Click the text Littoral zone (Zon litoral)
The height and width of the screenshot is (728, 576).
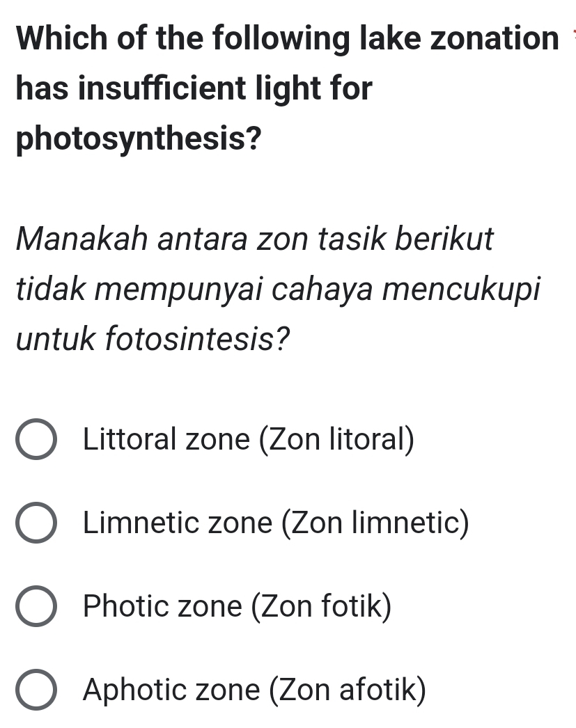[249, 439]
